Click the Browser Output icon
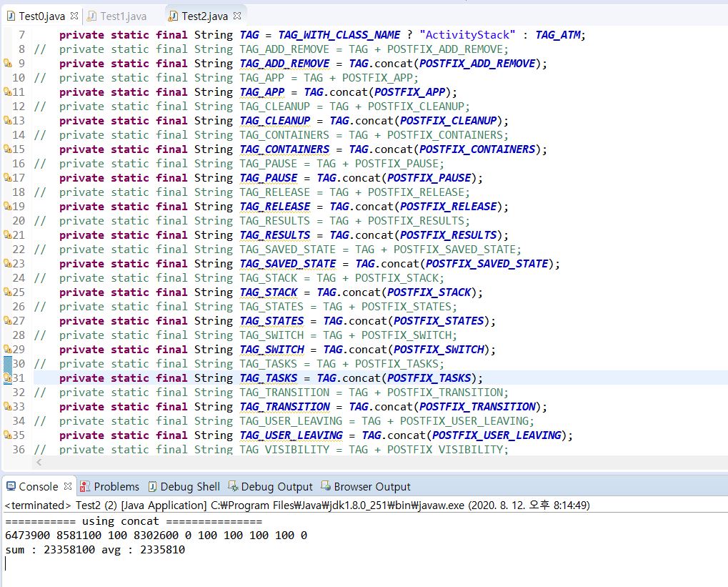The width and height of the screenshot is (728, 587). click(326, 486)
